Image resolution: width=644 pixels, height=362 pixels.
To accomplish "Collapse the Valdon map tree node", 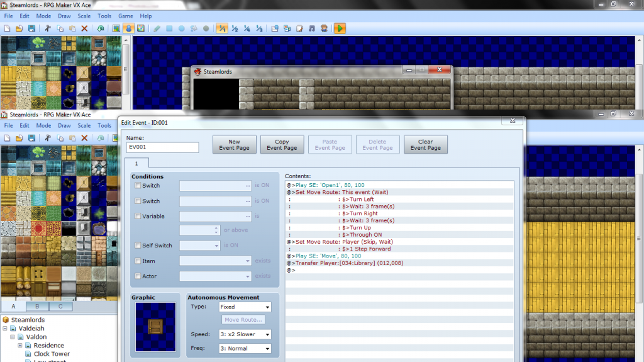I will (x=13, y=336).
